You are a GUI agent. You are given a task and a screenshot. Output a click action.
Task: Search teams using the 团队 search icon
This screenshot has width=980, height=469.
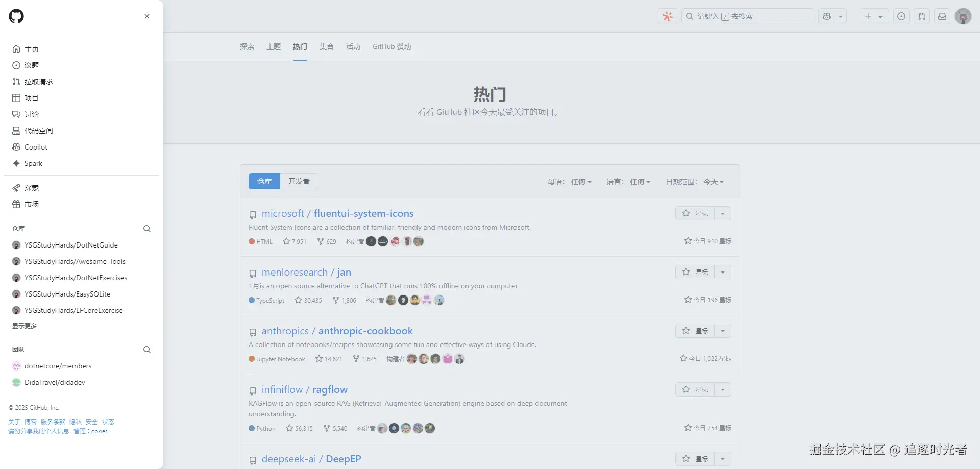[147, 350]
